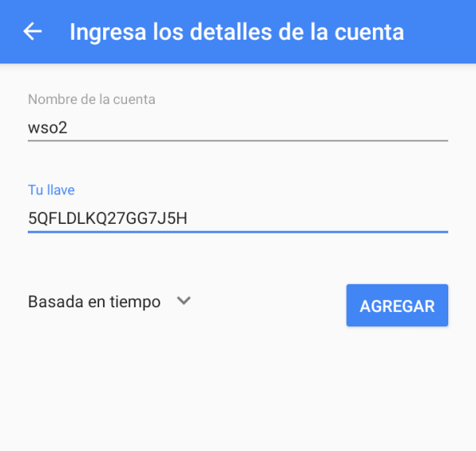Tap the AGREGAR button
Viewport: 476px width, 451px height.
[397, 306]
